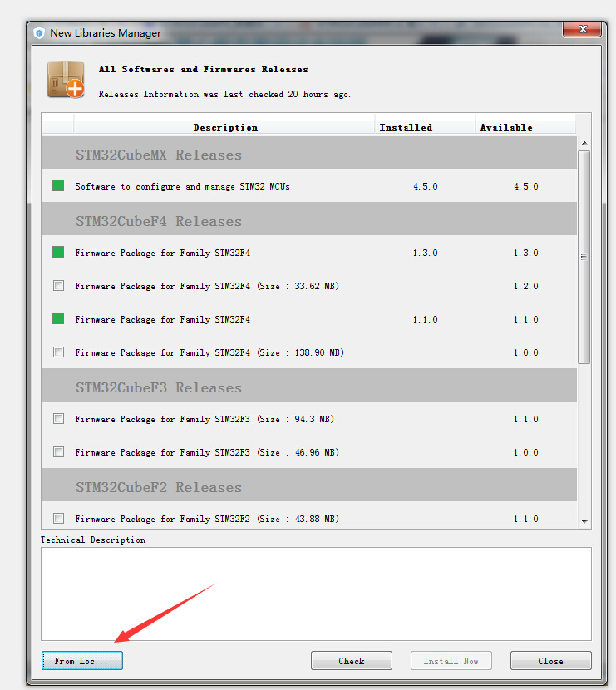The height and width of the screenshot is (690, 616).
Task: Click available version 1.0.0 of STM32F4 138.90 MB row
Action: click(525, 352)
